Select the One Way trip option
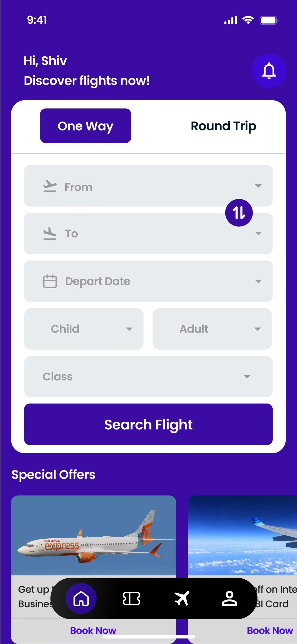The width and height of the screenshot is (297, 644). click(85, 126)
